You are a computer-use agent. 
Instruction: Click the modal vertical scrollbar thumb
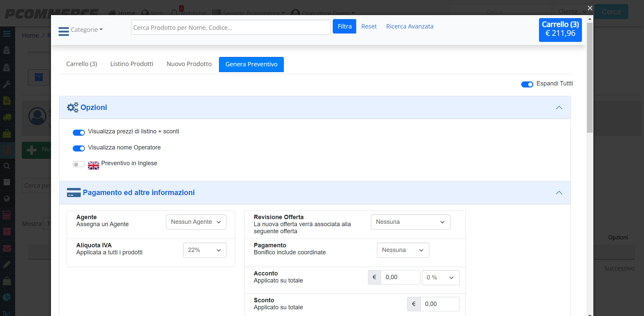(590, 78)
